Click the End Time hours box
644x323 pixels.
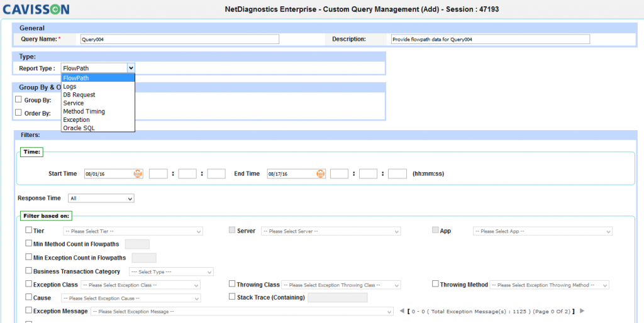click(339, 173)
